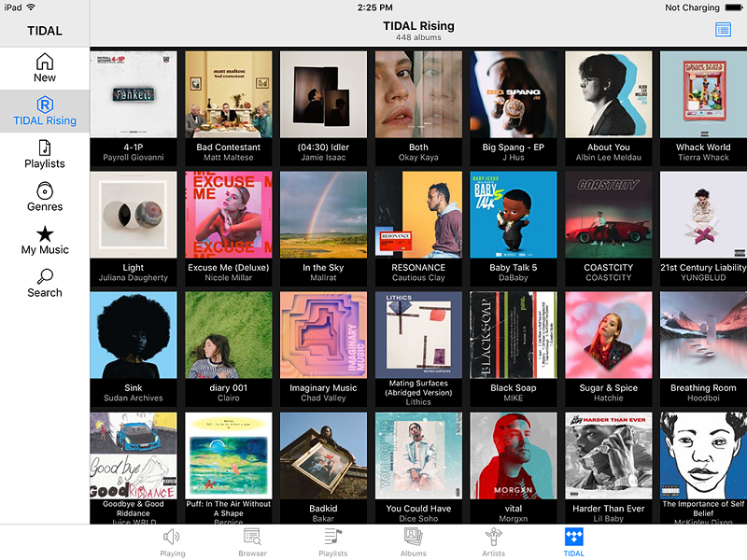Tap the 2:25 PM clock
Viewport: 747px width, 560px height.
tap(375, 7)
